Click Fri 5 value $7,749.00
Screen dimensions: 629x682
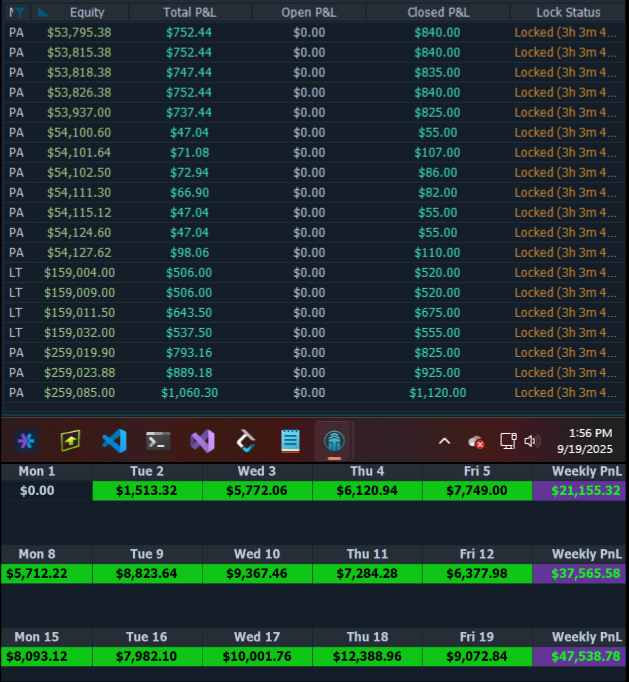pos(477,491)
